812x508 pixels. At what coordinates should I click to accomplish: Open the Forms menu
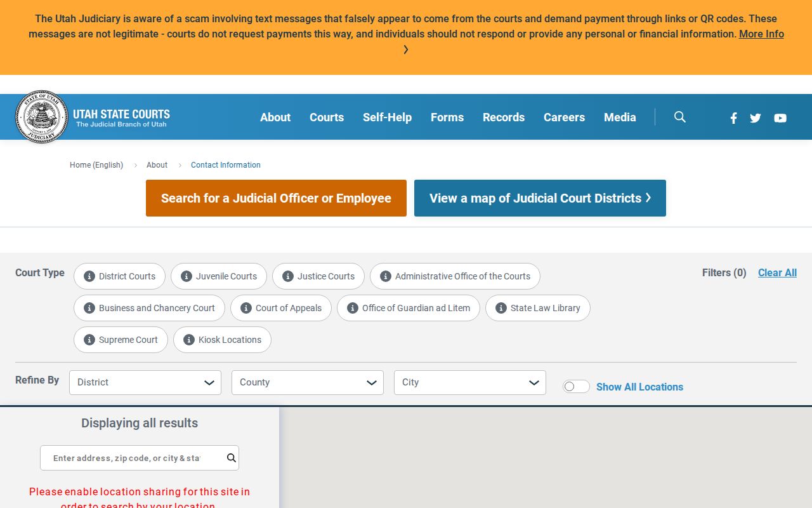[x=447, y=117]
